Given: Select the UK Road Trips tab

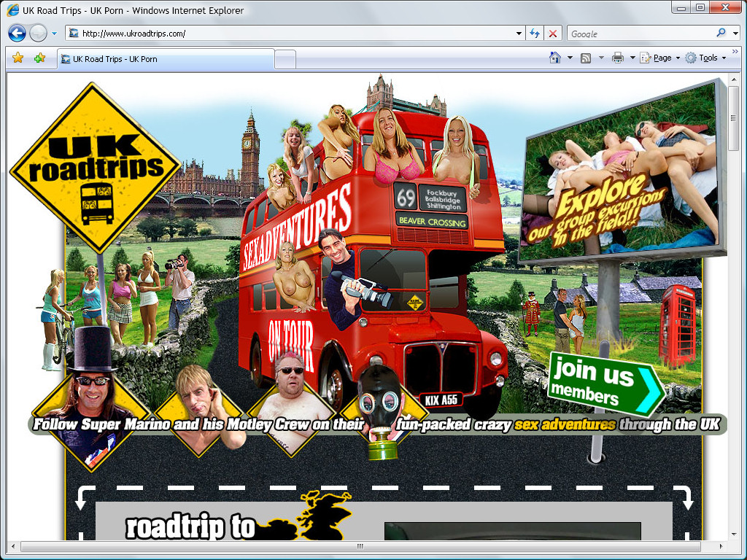Looking at the screenshot, I should pos(166,59).
